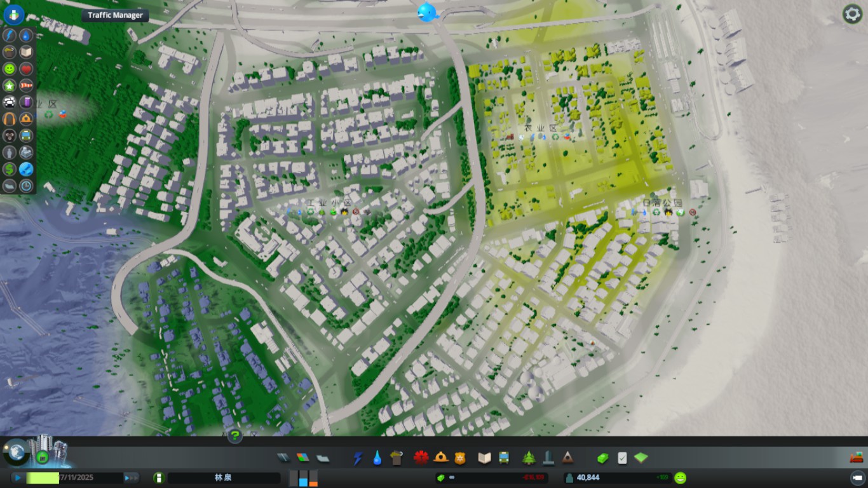The width and height of the screenshot is (868, 488).
Task: Click the city name 林泉 field
Action: point(224,478)
